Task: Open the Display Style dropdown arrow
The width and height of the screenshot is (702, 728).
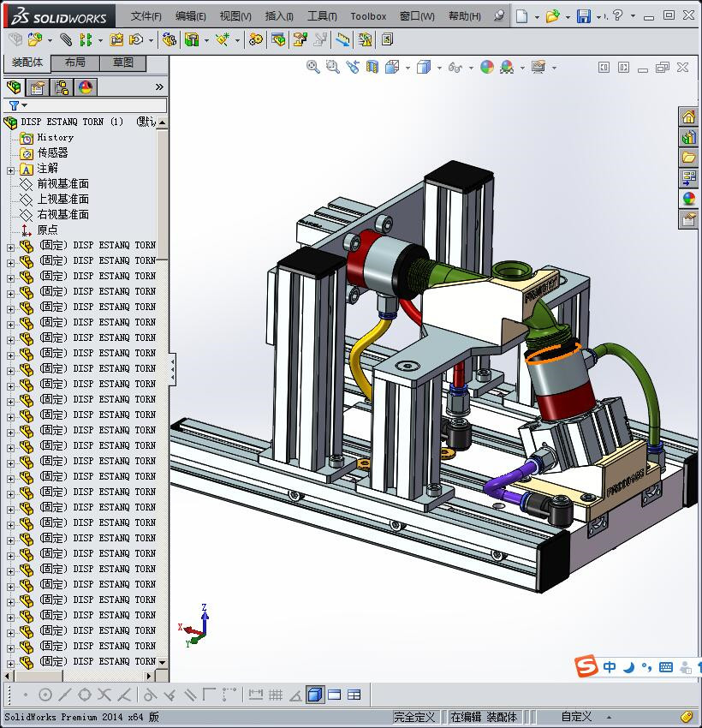Action: pyautogui.click(x=439, y=69)
